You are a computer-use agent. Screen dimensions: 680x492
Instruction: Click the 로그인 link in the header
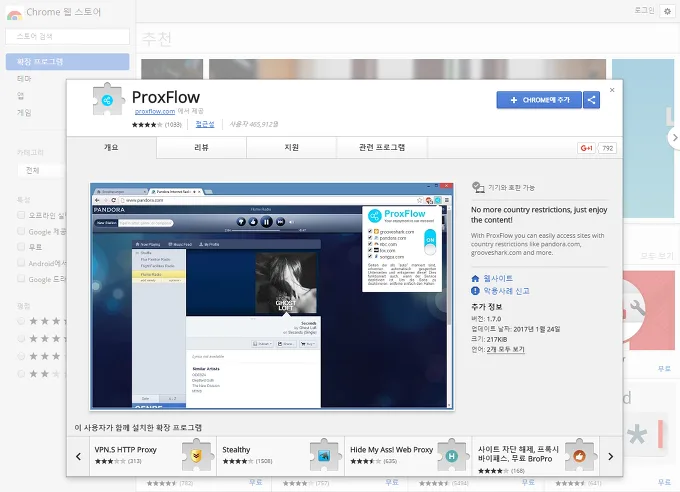644,10
